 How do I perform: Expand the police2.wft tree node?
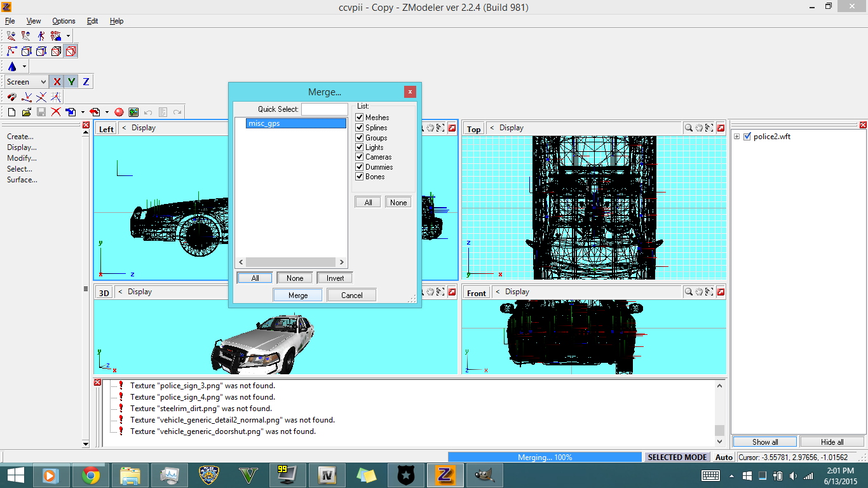coord(736,137)
